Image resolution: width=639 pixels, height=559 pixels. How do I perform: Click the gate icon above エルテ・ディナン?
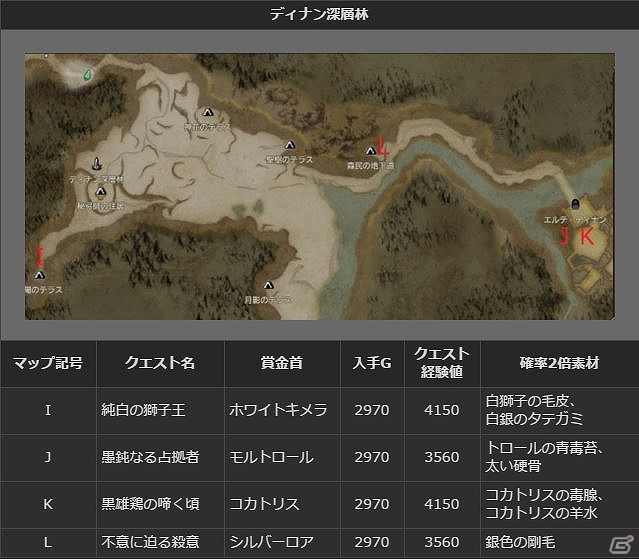coord(575,203)
